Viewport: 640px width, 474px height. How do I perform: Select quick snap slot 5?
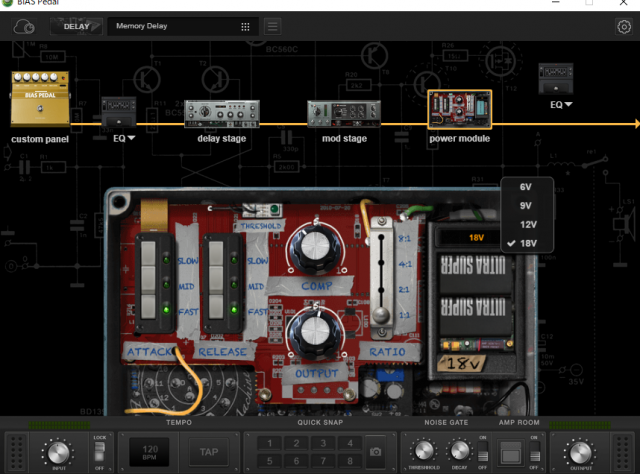270,461
